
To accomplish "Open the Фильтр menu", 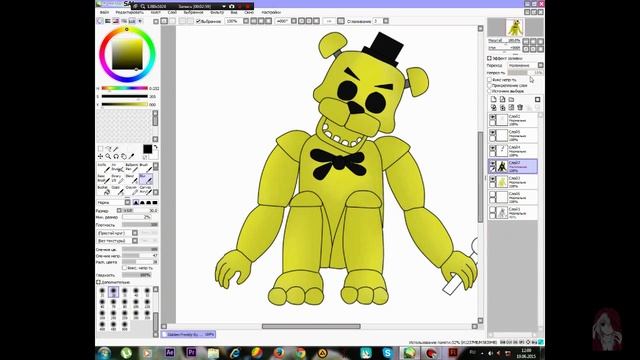I will point(217,13).
